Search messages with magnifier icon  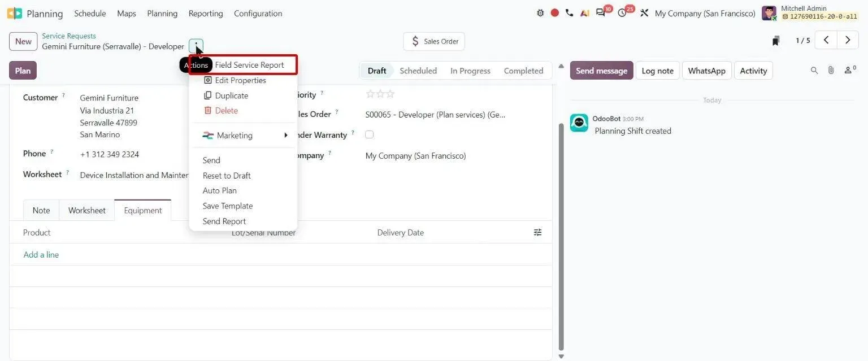point(814,71)
